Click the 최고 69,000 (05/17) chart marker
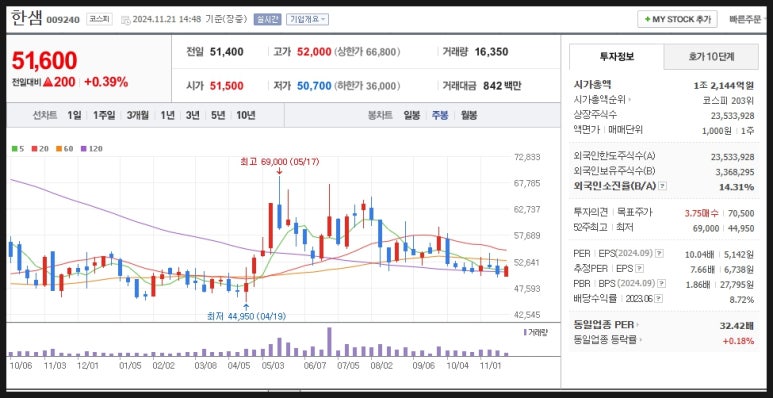 click(279, 162)
